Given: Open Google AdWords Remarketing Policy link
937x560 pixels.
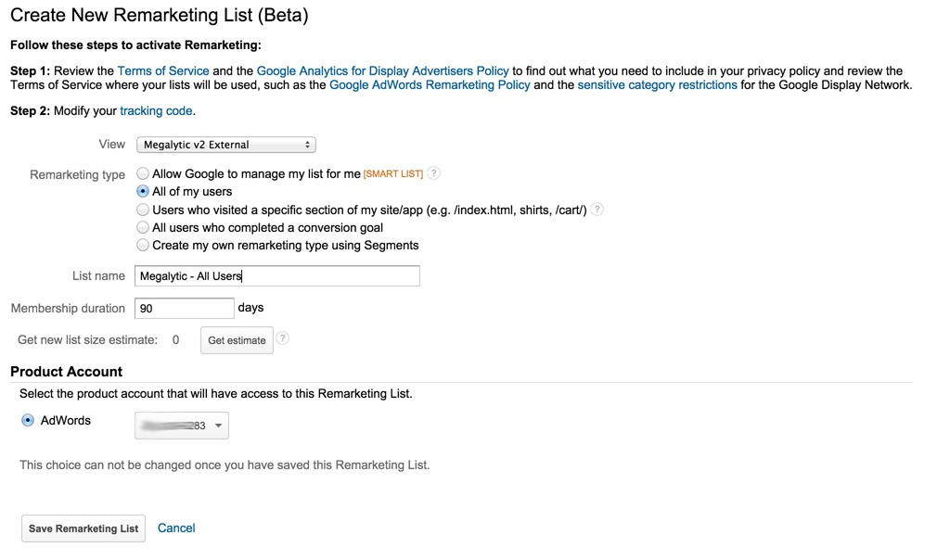Looking at the screenshot, I should coord(430,84).
